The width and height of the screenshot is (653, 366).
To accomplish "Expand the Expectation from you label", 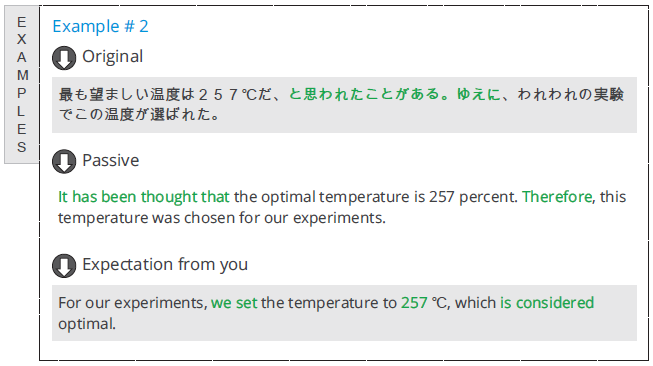I will tap(165, 265).
